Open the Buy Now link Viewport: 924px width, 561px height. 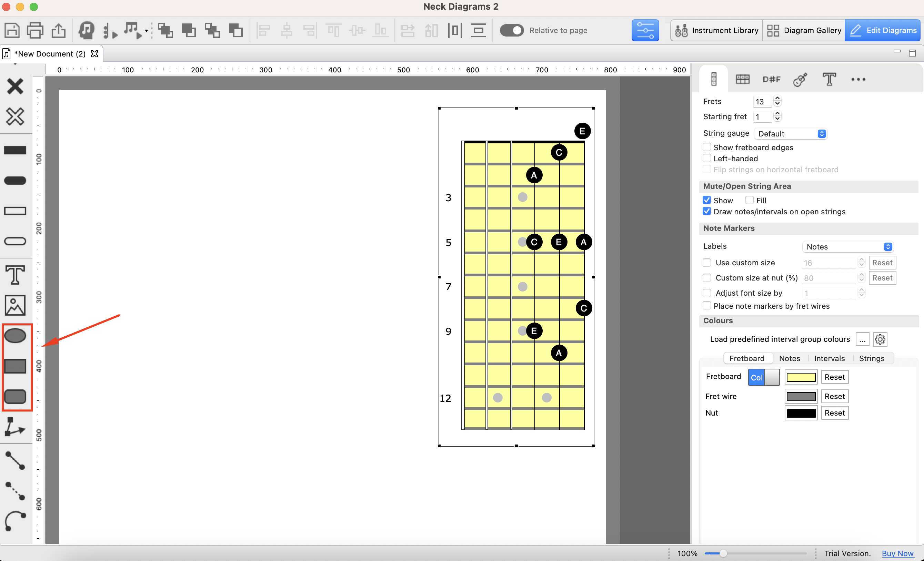pos(897,553)
